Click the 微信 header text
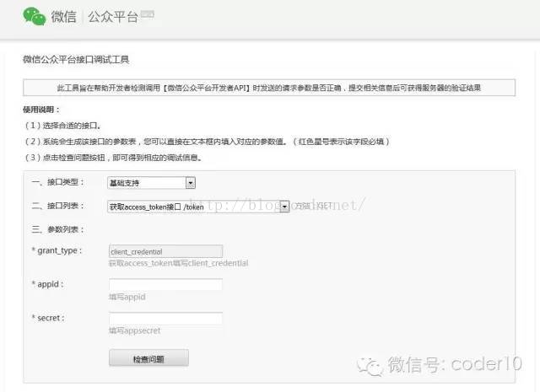This screenshot has width=540, height=392. 64,17
